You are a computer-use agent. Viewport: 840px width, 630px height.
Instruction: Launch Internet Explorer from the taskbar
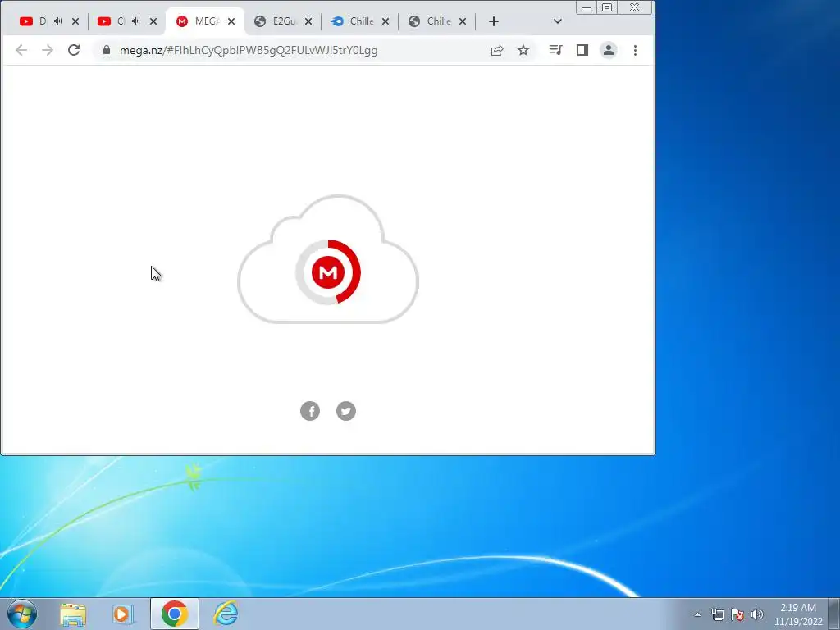coord(226,614)
